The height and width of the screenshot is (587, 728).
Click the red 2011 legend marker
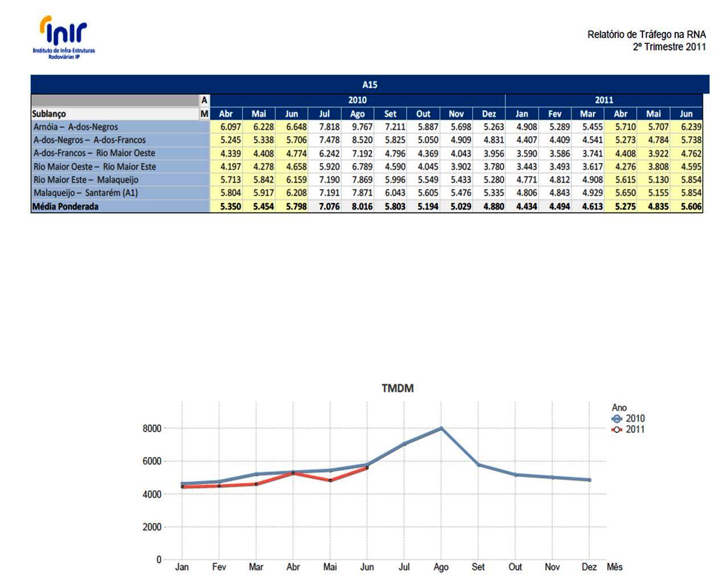pos(616,430)
